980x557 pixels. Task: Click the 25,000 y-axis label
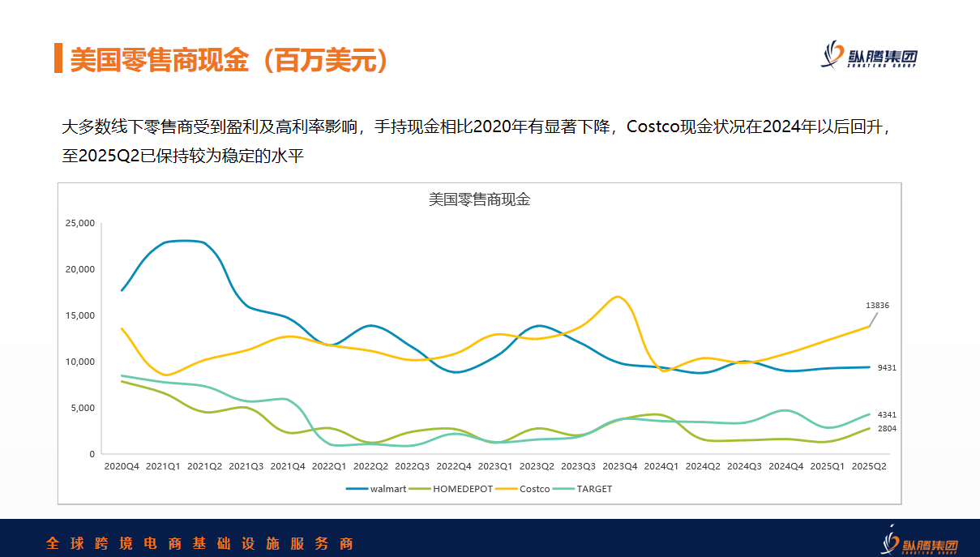[80, 223]
